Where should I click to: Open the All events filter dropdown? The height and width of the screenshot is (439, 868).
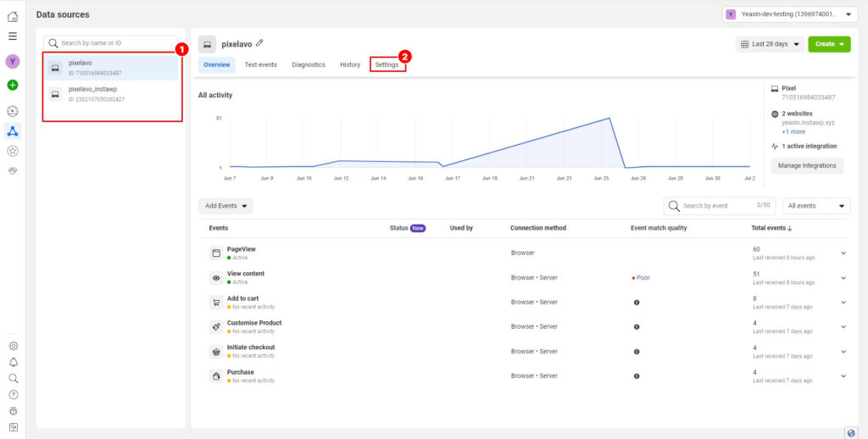(x=816, y=206)
